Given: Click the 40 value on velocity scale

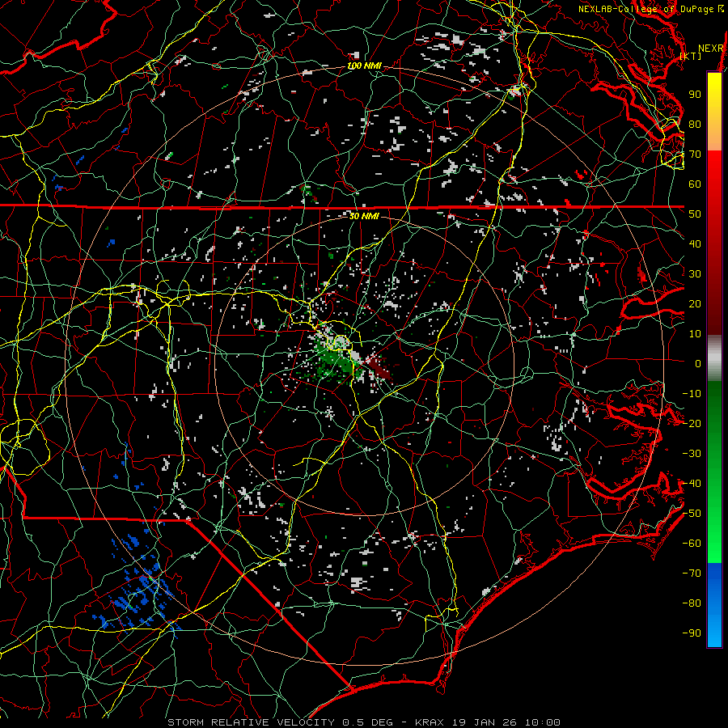Looking at the screenshot, I should tap(695, 244).
